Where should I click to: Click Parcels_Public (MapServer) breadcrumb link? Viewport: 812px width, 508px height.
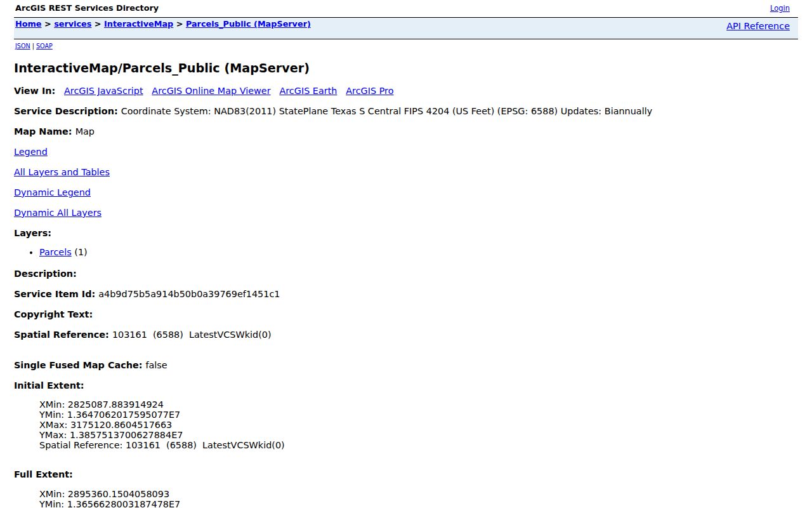[x=248, y=24]
